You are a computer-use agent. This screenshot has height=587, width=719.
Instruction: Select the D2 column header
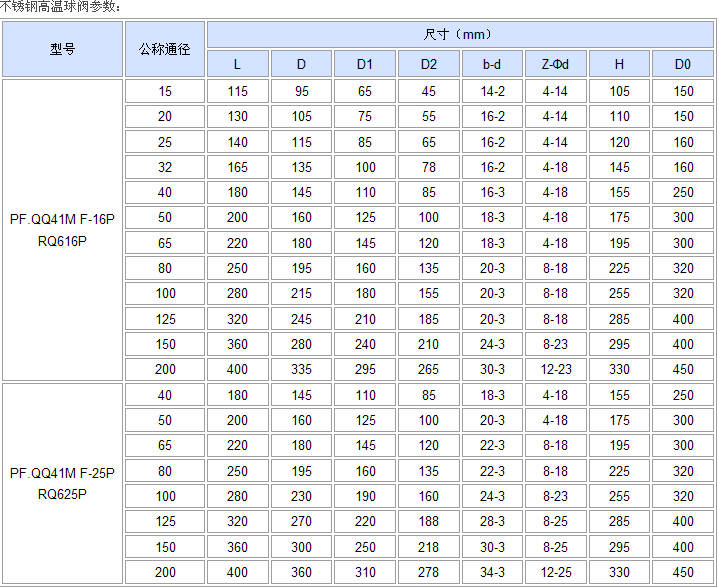point(429,64)
